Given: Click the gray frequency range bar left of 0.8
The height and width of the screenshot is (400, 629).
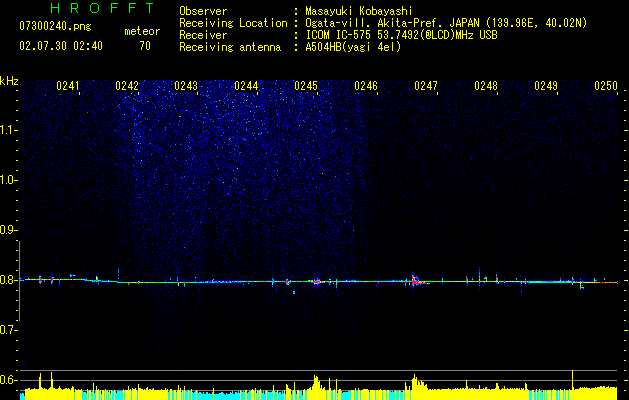Looking at the screenshot, I should (20, 281).
